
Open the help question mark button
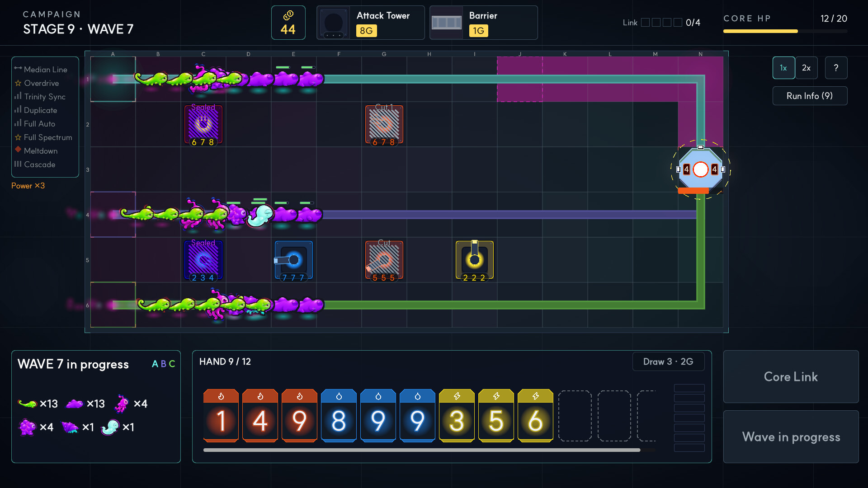(836, 68)
